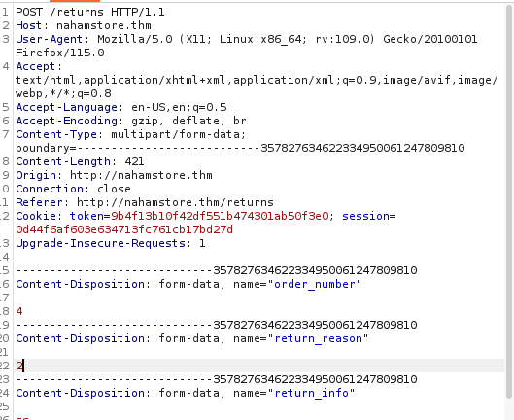Click the session cookie value starting 0d44
514x420 pixels.
[x=124, y=229]
